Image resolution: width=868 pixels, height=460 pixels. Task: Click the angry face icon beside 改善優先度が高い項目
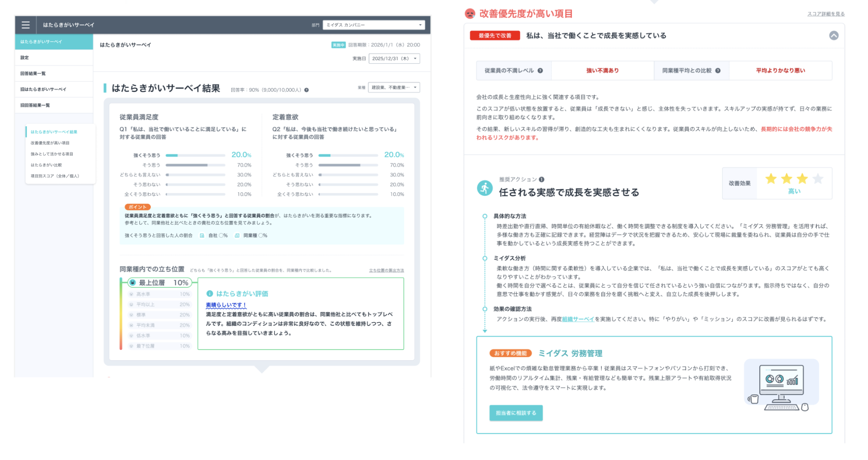coord(470,14)
